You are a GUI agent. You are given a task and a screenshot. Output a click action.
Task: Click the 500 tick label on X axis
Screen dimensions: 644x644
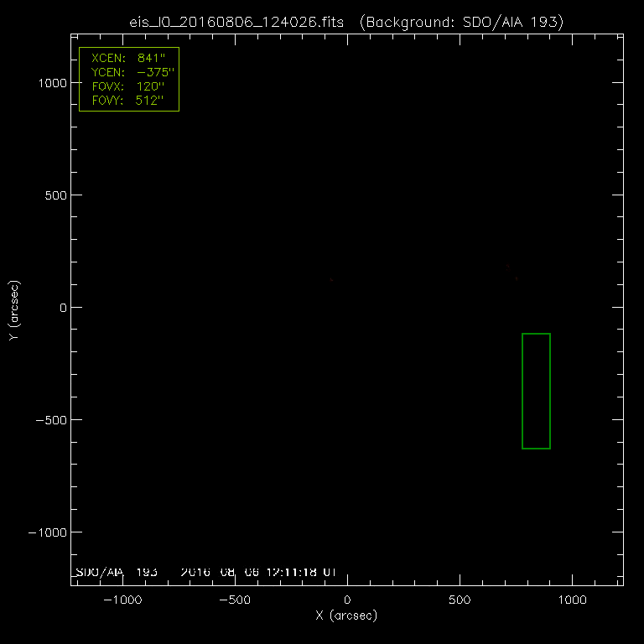pos(460,600)
